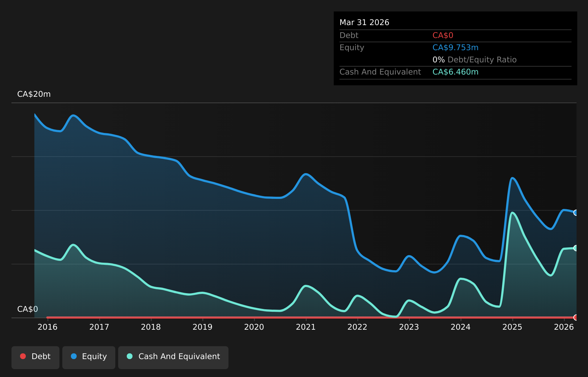The width and height of the screenshot is (588, 377).
Task: Click the teal Cash endpoint marker
Action: pos(576,248)
